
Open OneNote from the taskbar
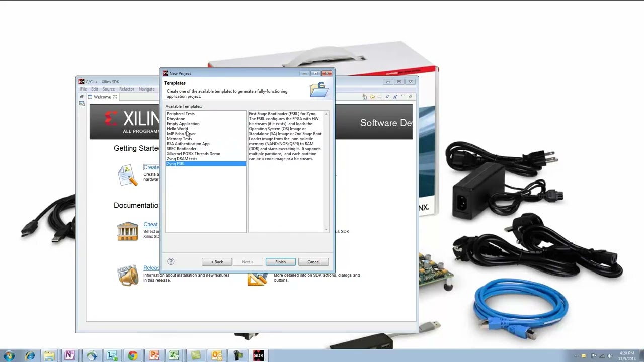click(69, 355)
